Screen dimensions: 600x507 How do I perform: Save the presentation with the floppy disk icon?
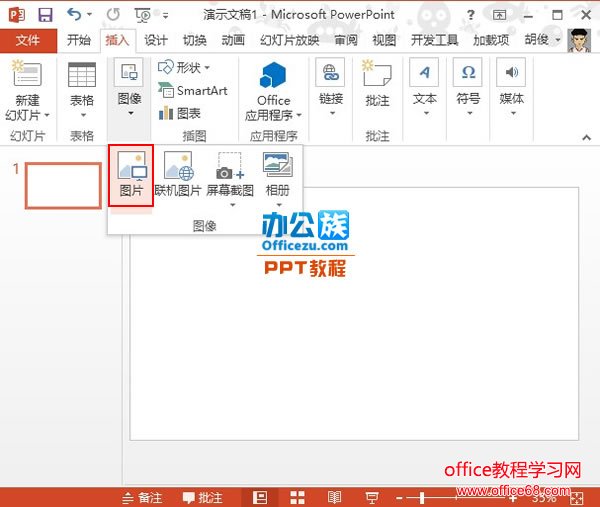[x=45, y=15]
